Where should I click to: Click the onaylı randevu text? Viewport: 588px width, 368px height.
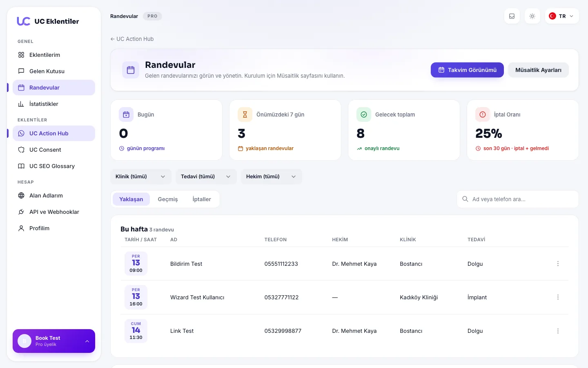pos(382,148)
